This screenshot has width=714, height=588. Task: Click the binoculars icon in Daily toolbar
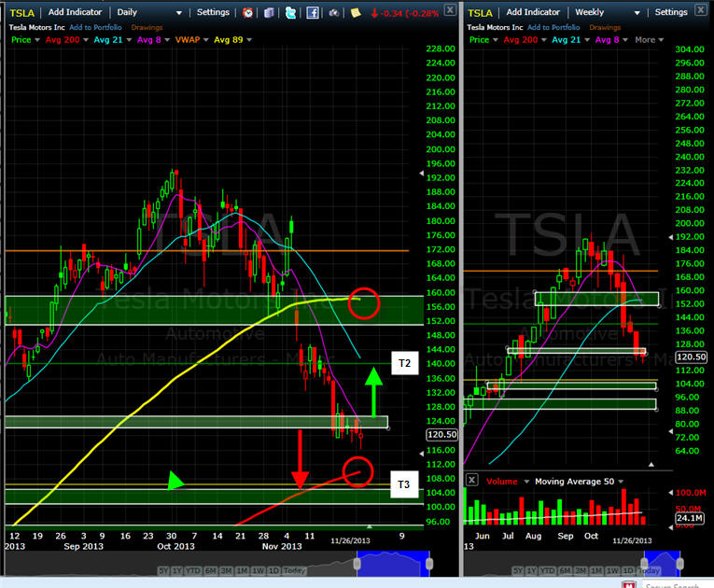coord(334,12)
